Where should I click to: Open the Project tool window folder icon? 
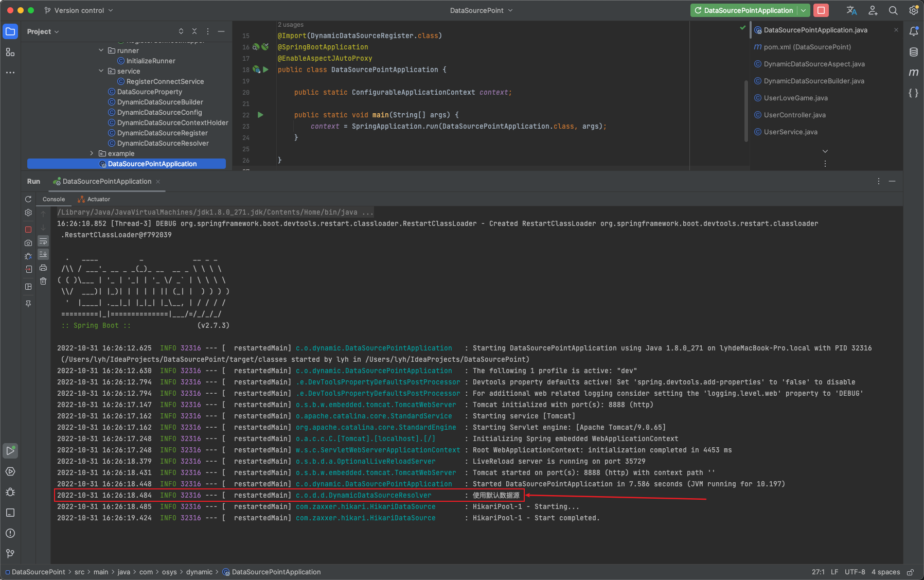click(10, 31)
